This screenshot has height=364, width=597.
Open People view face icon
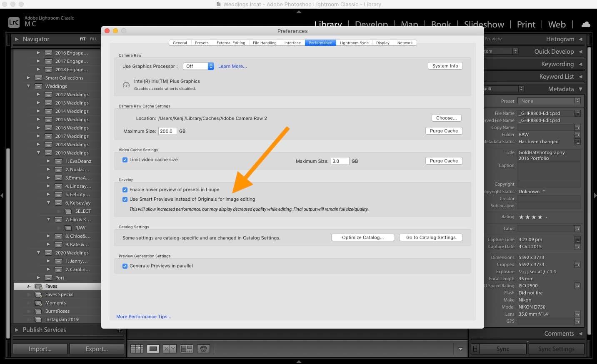[x=203, y=349]
